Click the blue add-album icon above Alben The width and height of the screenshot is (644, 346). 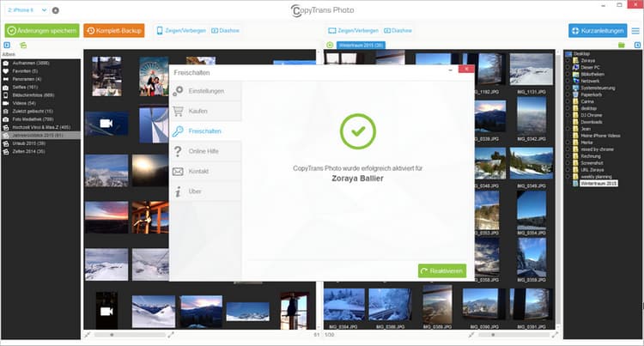pyautogui.click(x=7, y=46)
